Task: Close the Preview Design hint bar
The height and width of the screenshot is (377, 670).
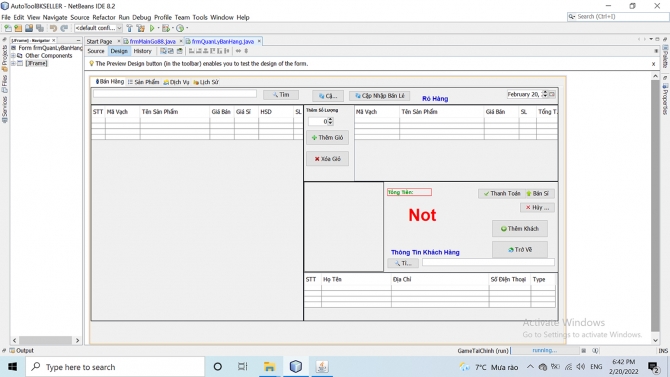Action: (653, 64)
